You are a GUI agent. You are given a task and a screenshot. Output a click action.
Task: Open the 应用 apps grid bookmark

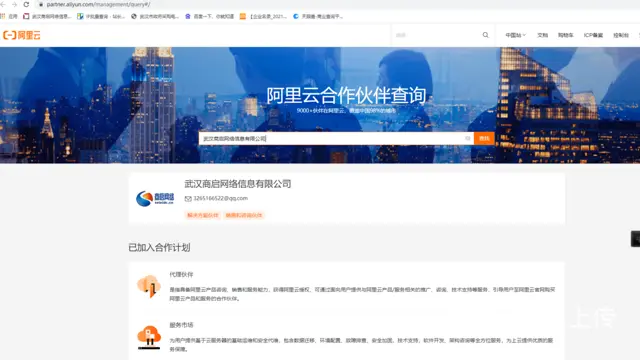tap(9, 16)
